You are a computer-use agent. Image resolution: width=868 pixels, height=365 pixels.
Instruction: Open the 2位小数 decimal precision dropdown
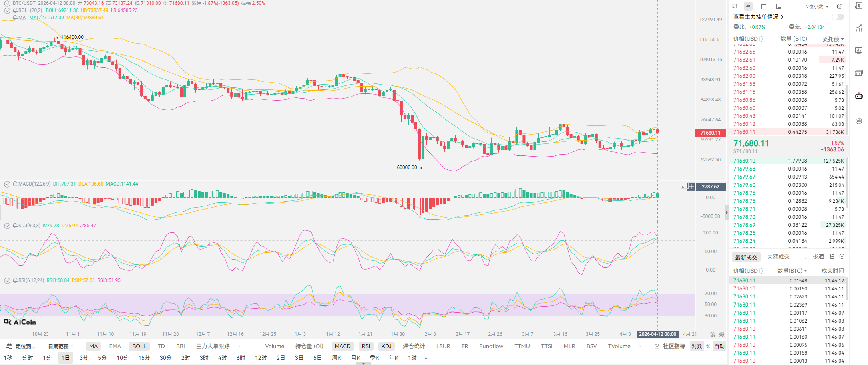click(818, 6)
